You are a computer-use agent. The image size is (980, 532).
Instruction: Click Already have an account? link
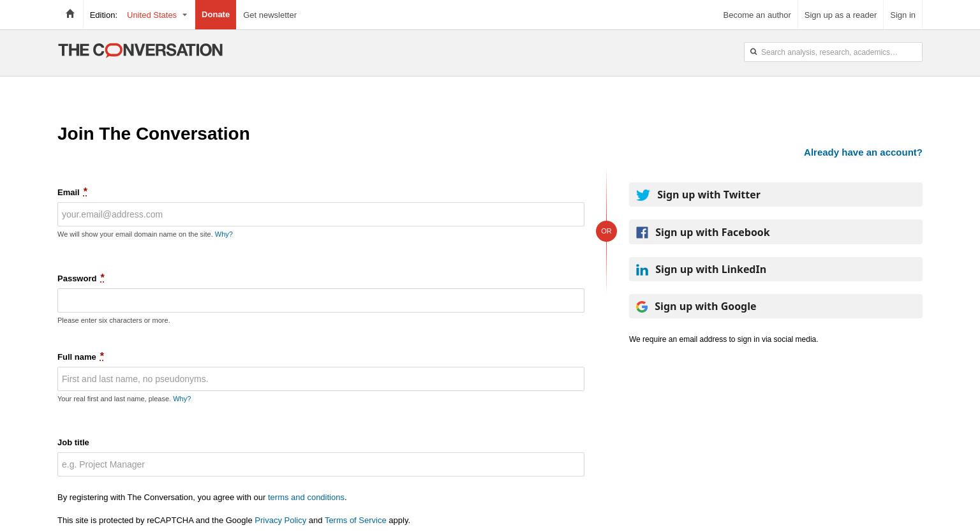coord(863,152)
